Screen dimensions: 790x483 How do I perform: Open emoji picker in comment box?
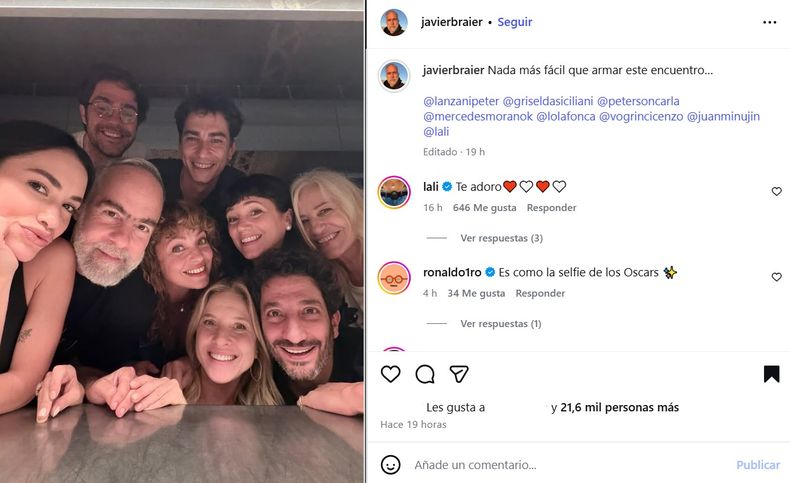(x=391, y=465)
